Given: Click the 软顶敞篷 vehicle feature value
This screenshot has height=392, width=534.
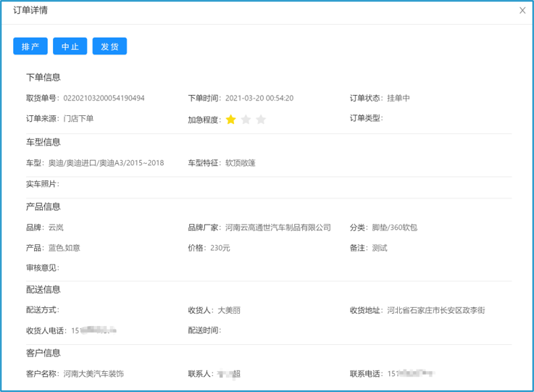Looking at the screenshot, I should (240, 163).
